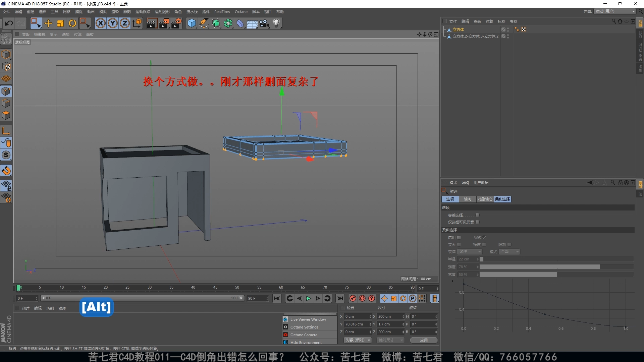Select the Move tool cross icon
This screenshot has width=644, height=362.
(x=48, y=23)
